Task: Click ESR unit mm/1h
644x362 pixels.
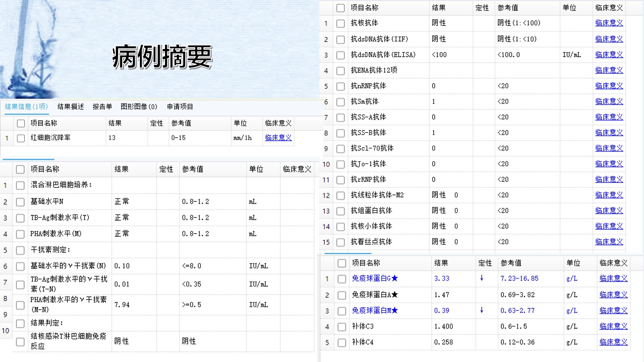Action: tap(242, 138)
